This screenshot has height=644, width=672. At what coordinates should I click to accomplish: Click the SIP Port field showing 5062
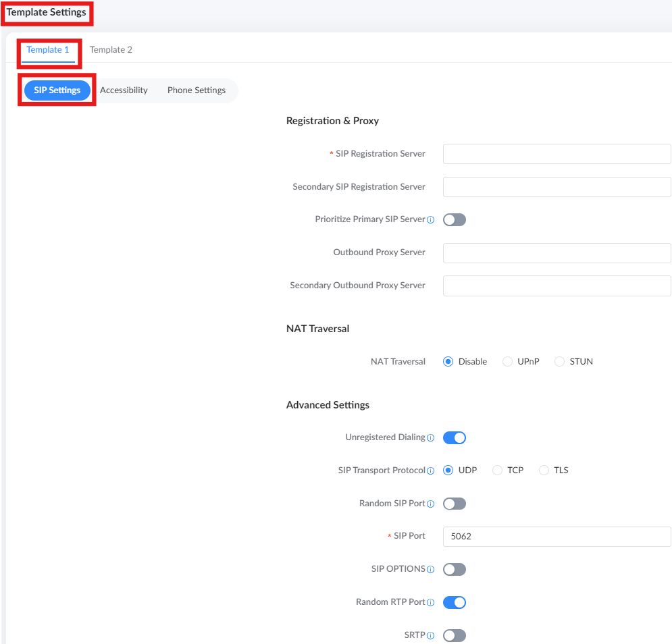pyautogui.click(x=557, y=537)
